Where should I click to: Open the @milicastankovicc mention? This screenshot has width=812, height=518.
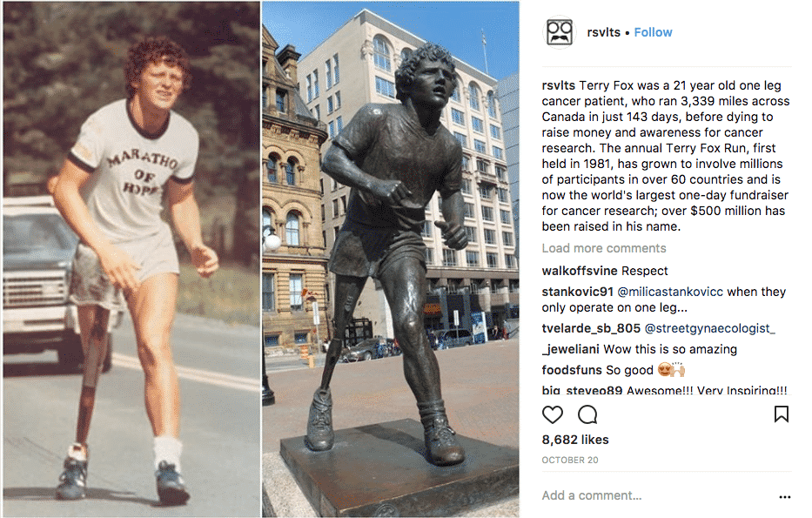[x=669, y=292]
